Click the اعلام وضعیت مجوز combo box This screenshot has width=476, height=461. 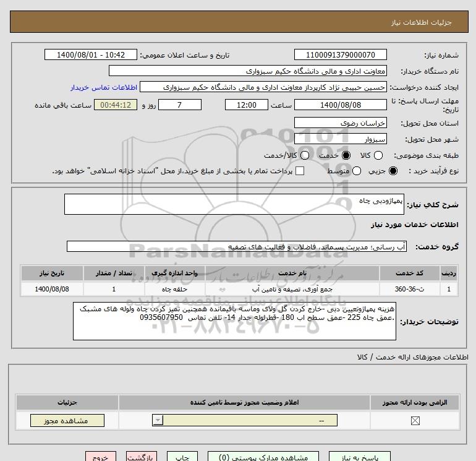245,420
